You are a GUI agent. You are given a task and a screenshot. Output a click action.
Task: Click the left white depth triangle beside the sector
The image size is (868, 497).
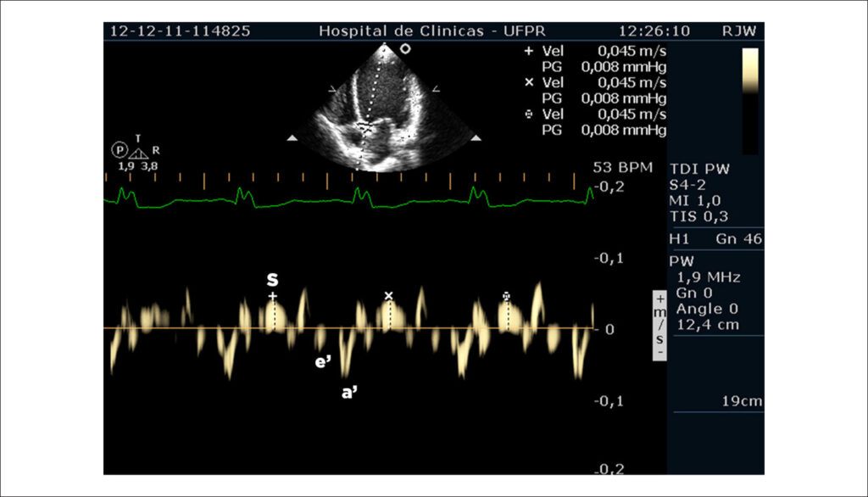click(292, 138)
